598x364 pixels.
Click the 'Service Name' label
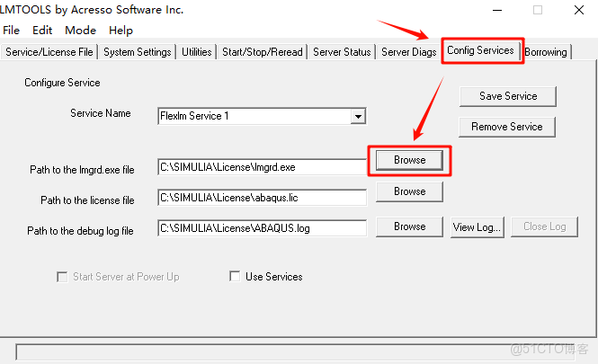pyautogui.click(x=101, y=113)
